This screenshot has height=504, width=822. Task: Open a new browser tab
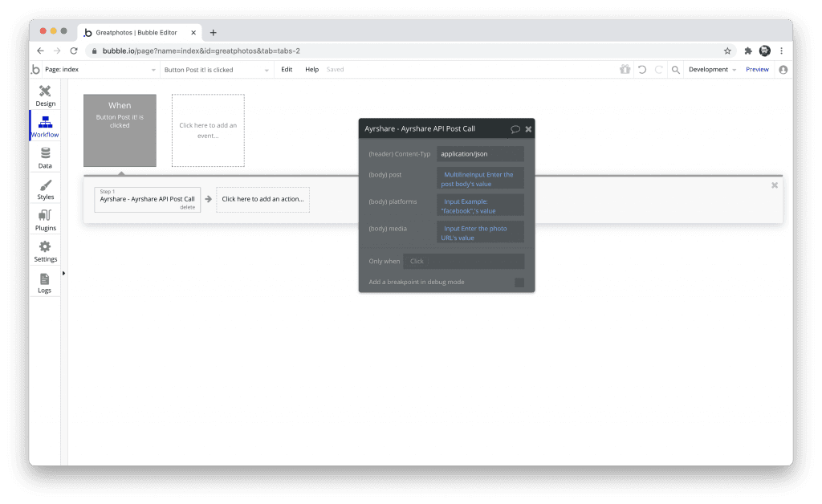pos(213,32)
